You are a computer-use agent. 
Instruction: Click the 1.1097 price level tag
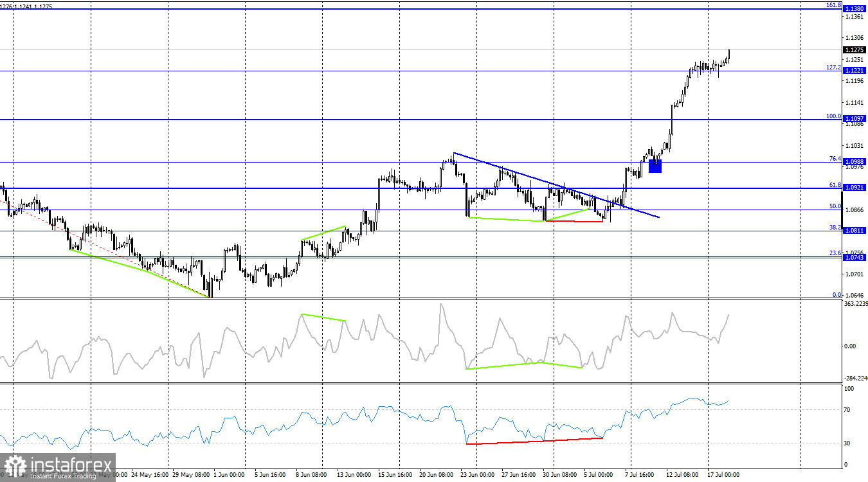point(855,120)
